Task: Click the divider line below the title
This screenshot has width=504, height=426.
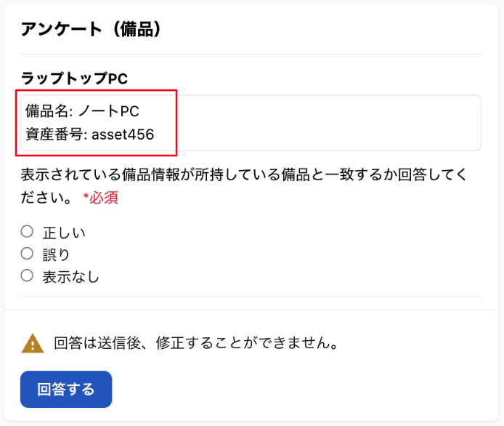Action: coord(251,54)
